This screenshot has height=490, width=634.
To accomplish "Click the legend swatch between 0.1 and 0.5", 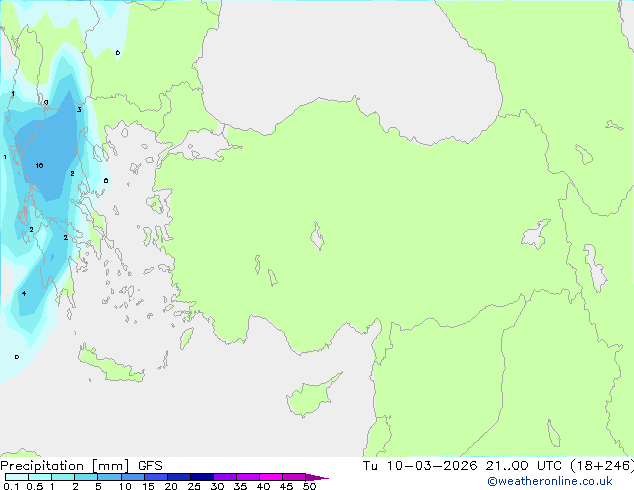I will pyautogui.click(x=17, y=477).
